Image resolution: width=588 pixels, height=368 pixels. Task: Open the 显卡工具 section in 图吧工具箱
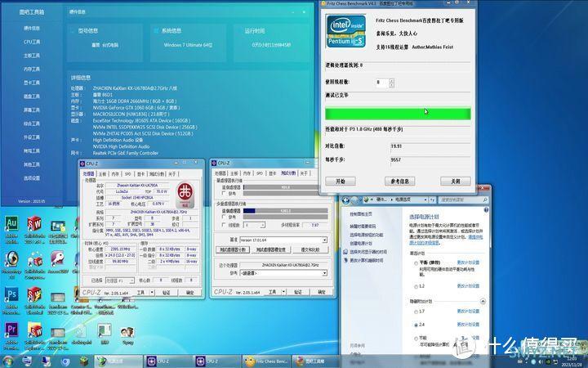(x=32, y=83)
